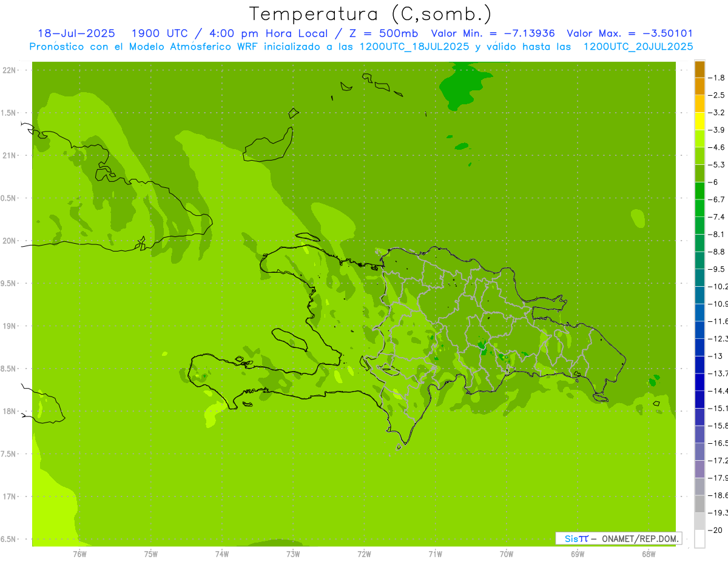Click the 20N latitude label

(x=9, y=241)
